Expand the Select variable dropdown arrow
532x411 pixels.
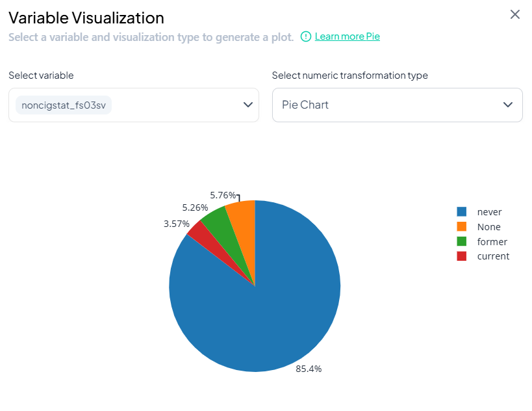click(247, 105)
